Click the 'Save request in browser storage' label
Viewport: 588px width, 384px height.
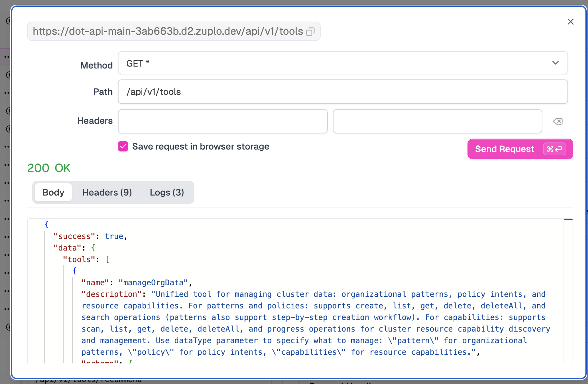[x=200, y=147]
